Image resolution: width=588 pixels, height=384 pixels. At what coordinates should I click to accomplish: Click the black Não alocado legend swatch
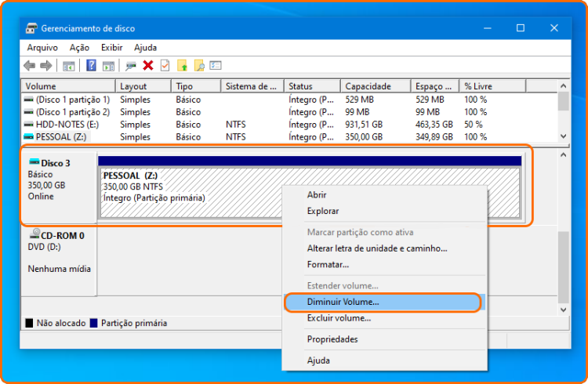[29, 323]
